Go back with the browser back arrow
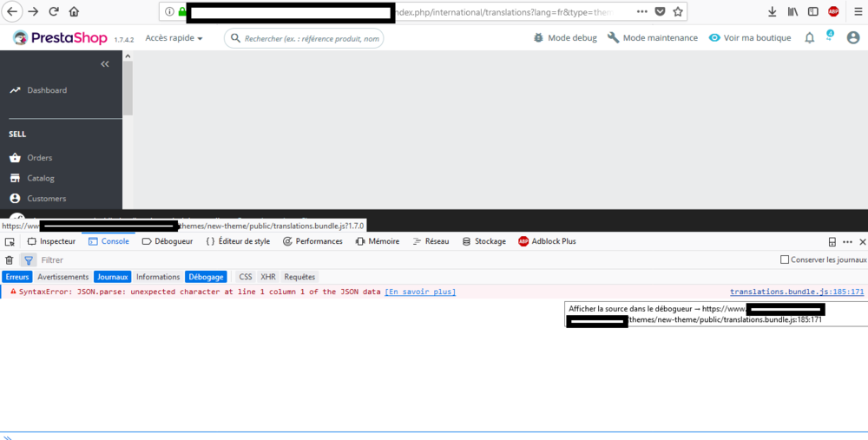The height and width of the screenshot is (440, 868). click(12, 11)
